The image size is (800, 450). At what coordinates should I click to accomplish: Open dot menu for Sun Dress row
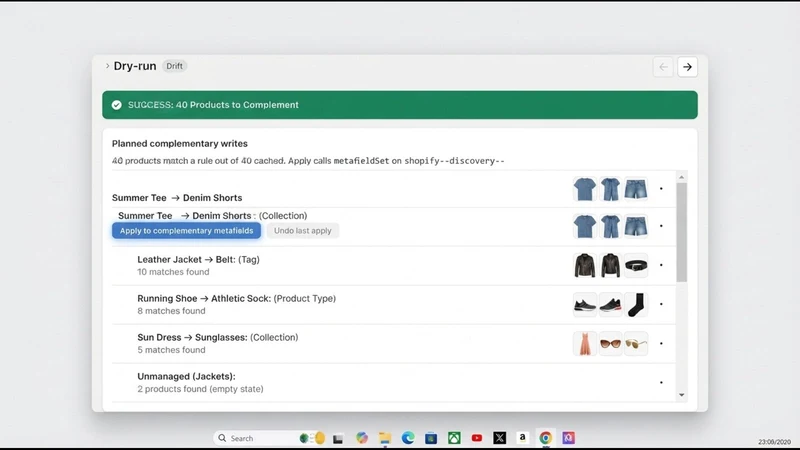[661, 343]
